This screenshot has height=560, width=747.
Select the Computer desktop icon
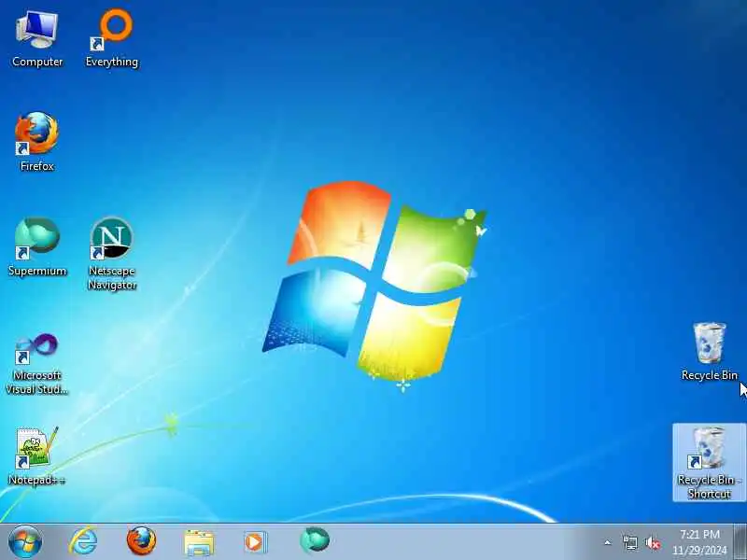point(37,38)
